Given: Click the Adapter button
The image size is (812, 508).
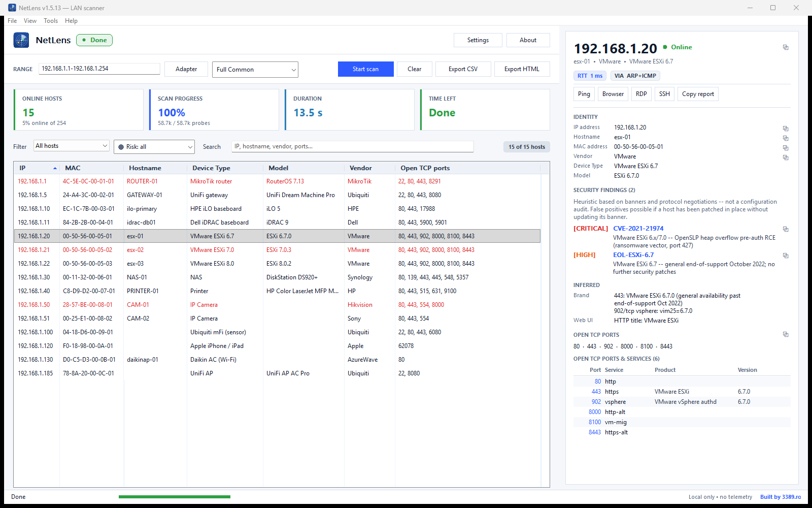Looking at the screenshot, I should pos(186,69).
